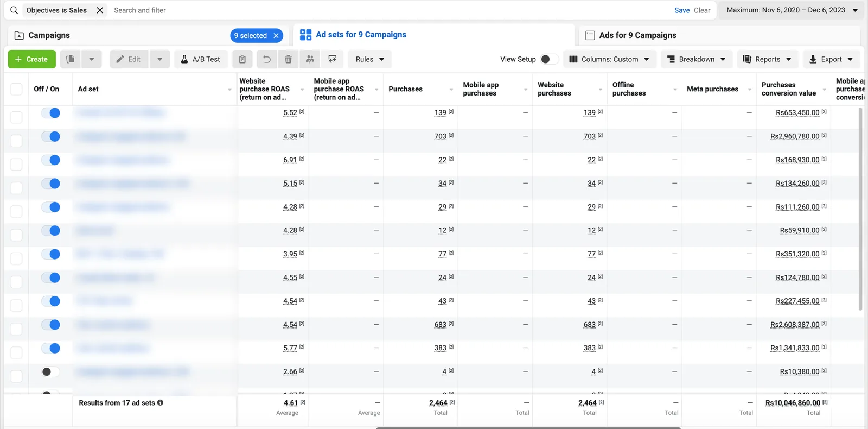Viewport: 868px width, 429px height.
Task: Click the horizontal table scrollbar
Action: [528, 427]
